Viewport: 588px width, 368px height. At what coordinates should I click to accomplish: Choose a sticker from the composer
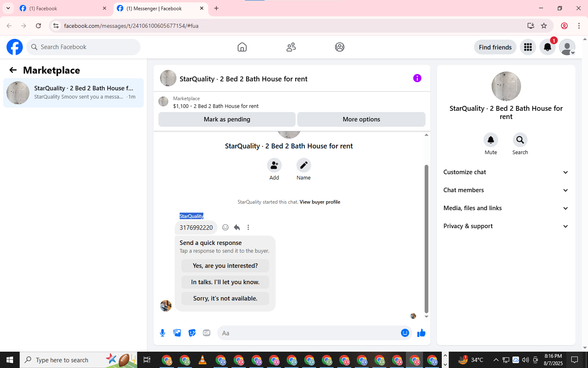192,333
